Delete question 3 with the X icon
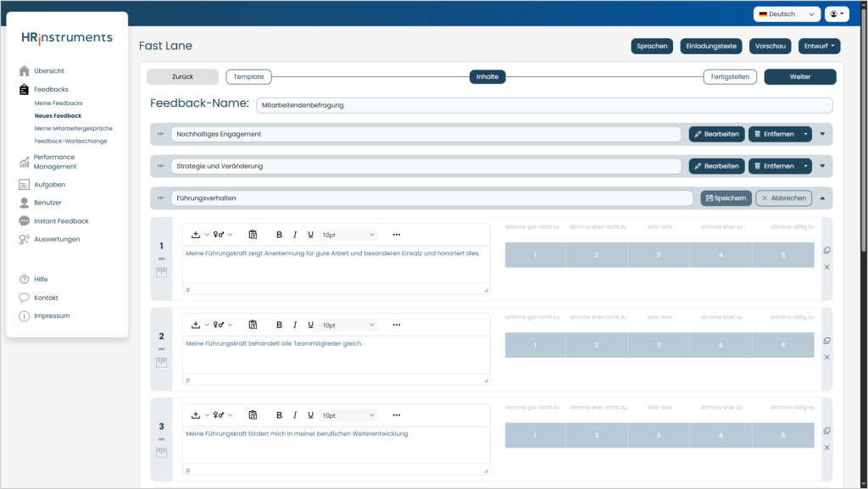This screenshot has width=868, height=489. click(826, 447)
